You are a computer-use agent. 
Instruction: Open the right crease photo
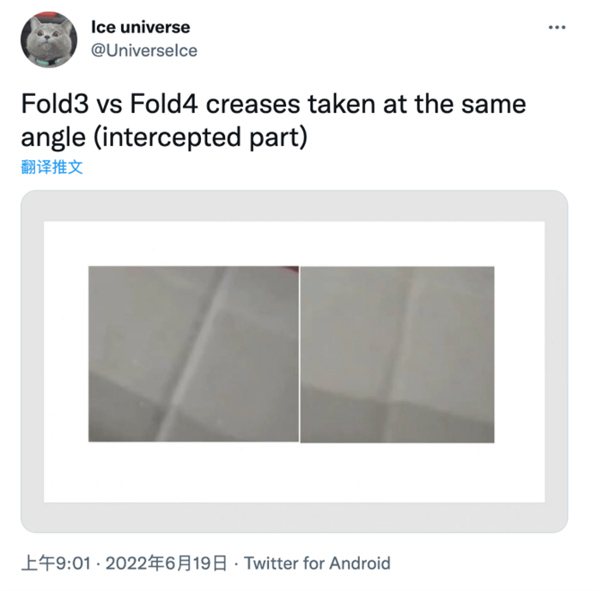397,353
